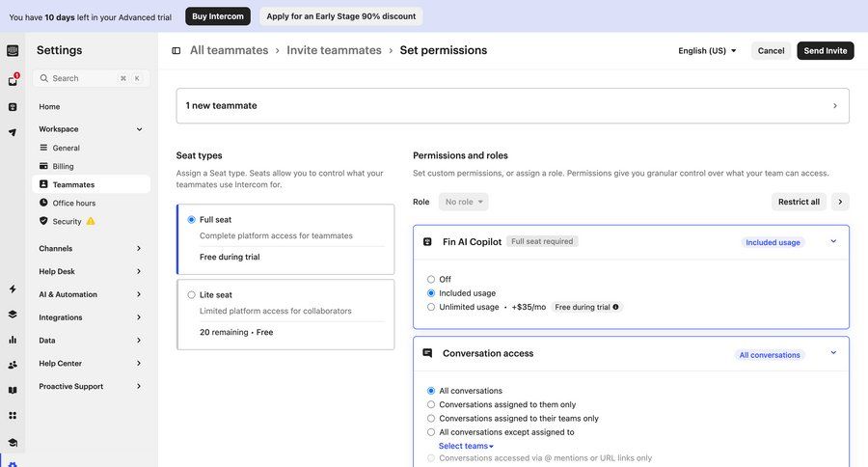868x467 pixels.
Task: Select Conversations assigned to their teams only
Action: [431, 418]
